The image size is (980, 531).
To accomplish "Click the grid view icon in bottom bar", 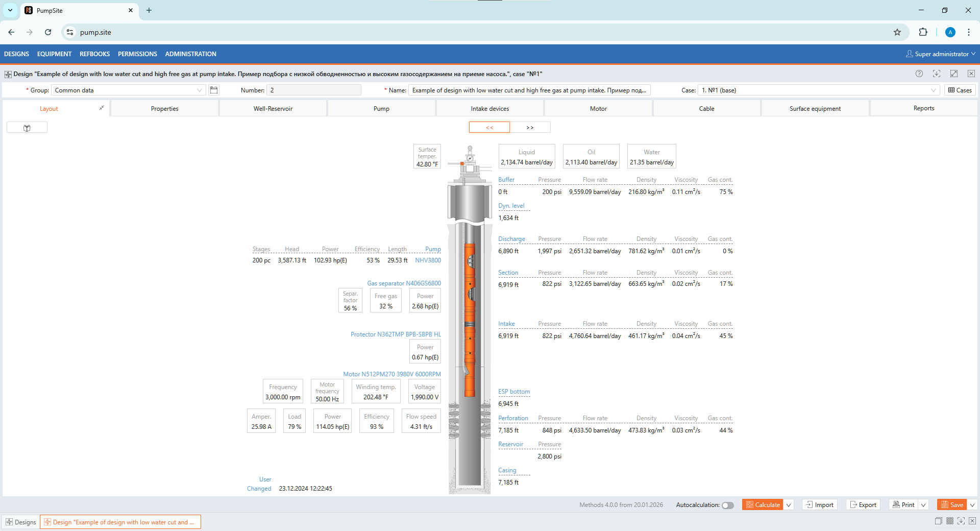I will pos(949,521).
